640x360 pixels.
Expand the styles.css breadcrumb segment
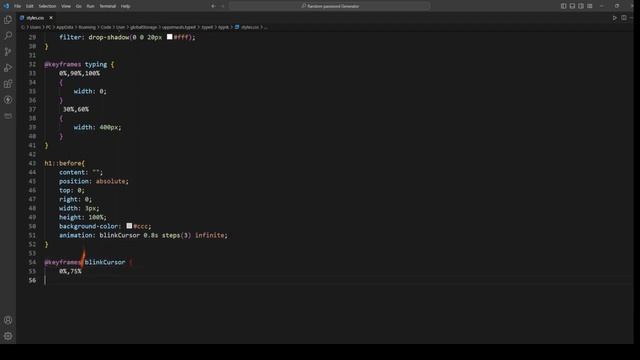[x=250, y=27]
